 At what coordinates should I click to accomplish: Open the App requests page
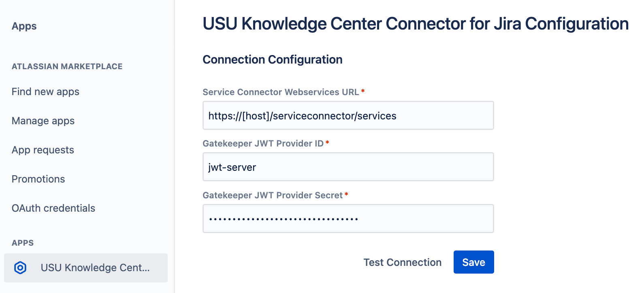click(x=43, y=150)
